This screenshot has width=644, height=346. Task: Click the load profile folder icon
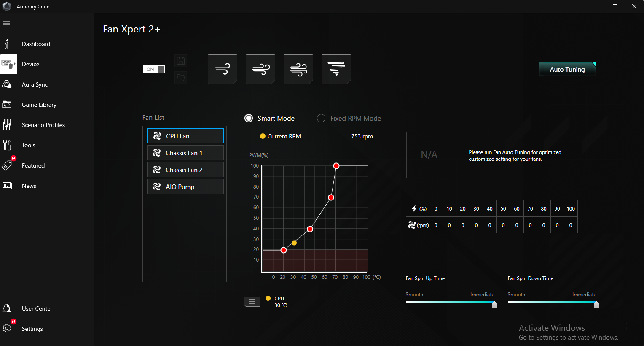point(181,78)
